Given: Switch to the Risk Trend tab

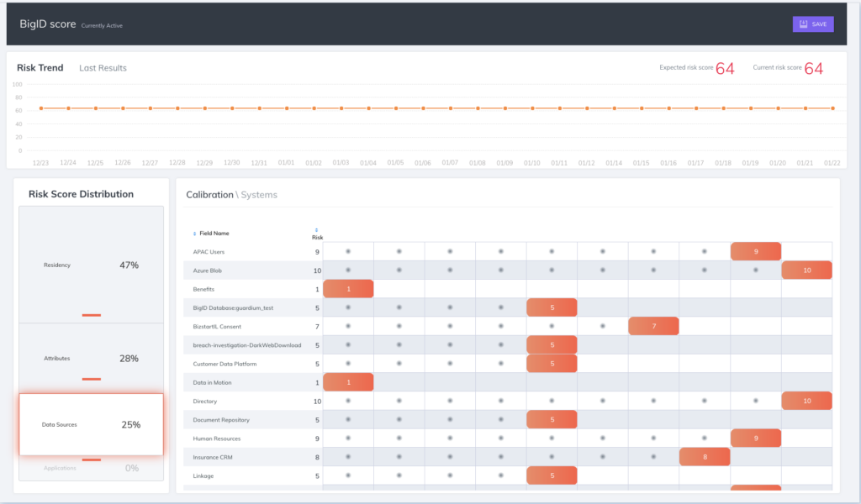Looking at the screenshot, I should pos(40,67).
